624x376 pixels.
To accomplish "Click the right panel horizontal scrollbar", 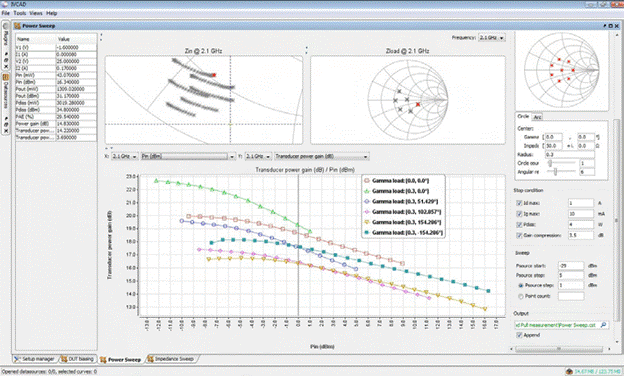I will point(560,349).
